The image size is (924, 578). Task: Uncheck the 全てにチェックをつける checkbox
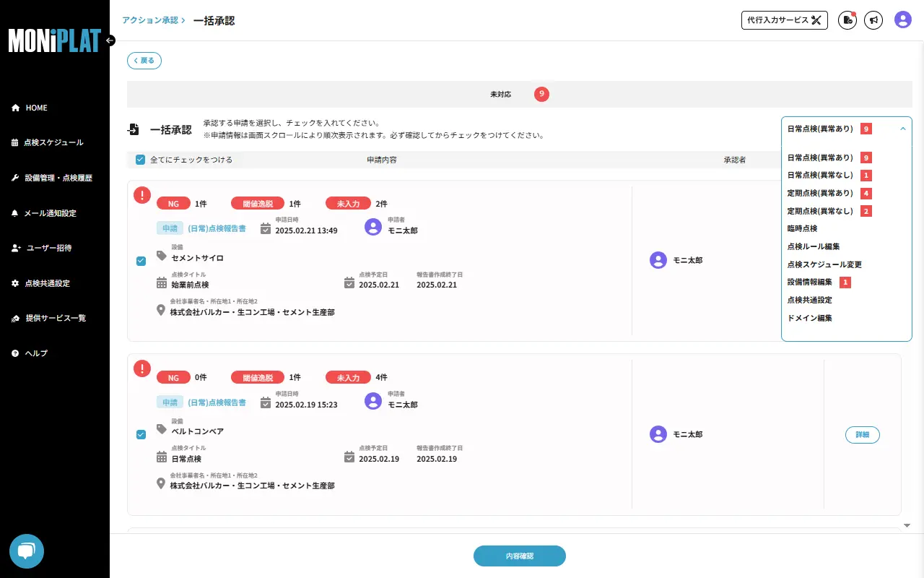(x=140, y=159)
